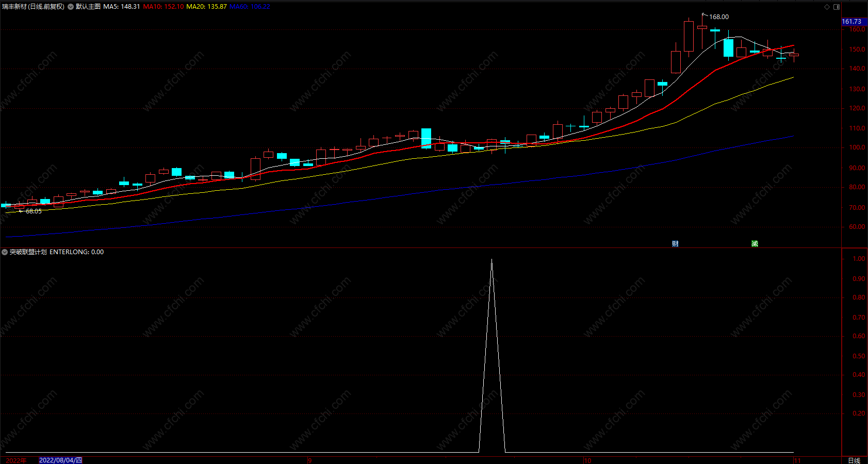
Task: Click the 100.0 price axis label
Action: [x=858, y=147]
